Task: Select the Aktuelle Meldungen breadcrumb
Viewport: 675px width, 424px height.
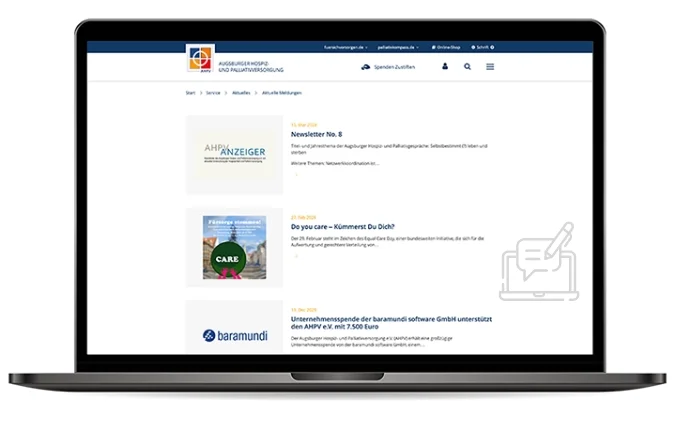Action: click(x=282, y=93)
